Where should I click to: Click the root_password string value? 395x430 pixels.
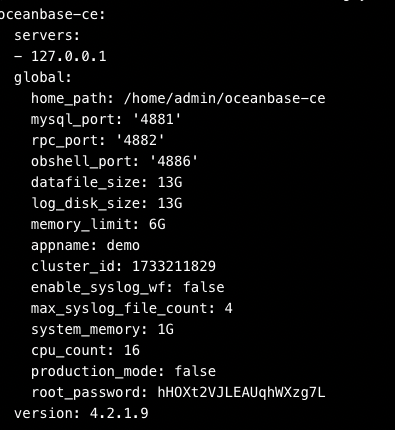pos(241,392)
